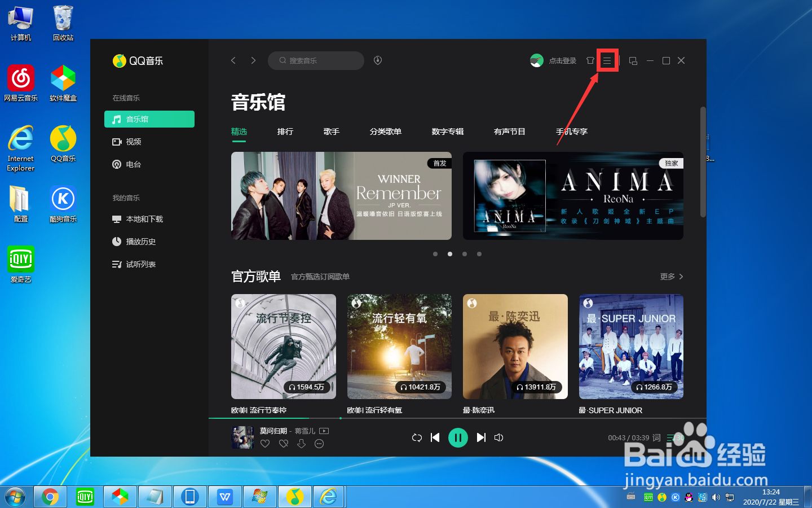The width and height of the screenshot is (812, 508).
Task: Open more options for current song
Action: 319,444
